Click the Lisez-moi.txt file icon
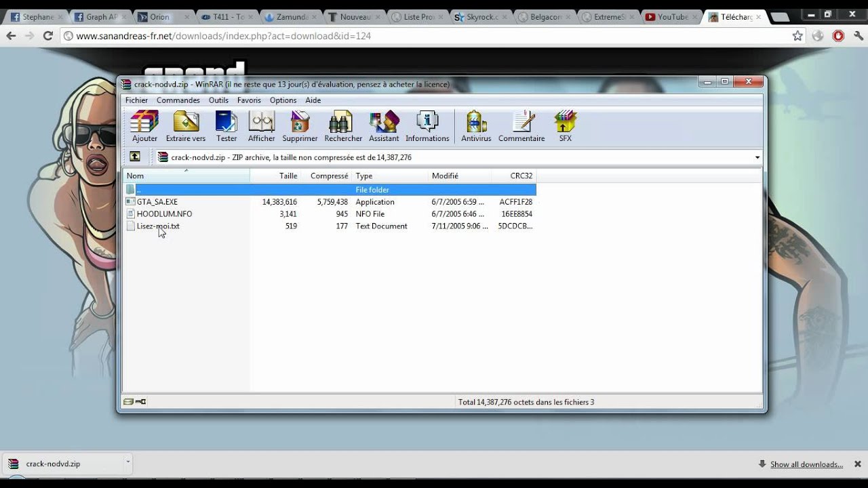This screenshot has height=488, width=868. tap(130, 226)
